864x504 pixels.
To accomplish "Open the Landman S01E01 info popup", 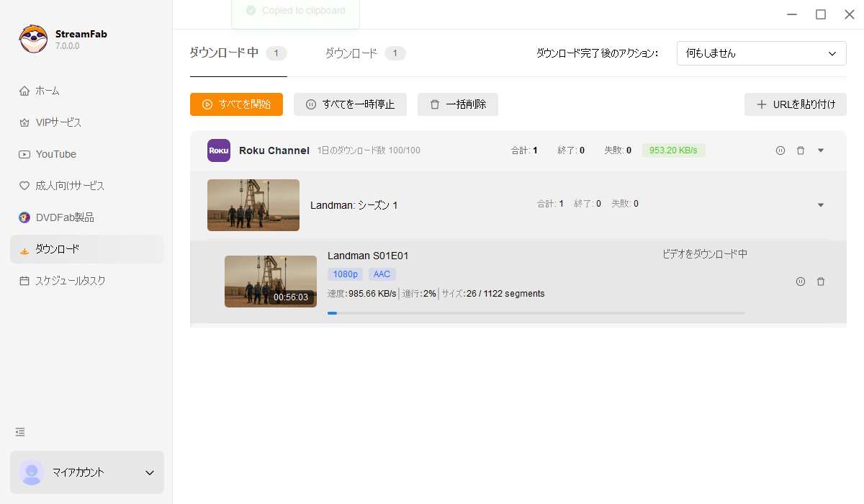I will point(801,282).
